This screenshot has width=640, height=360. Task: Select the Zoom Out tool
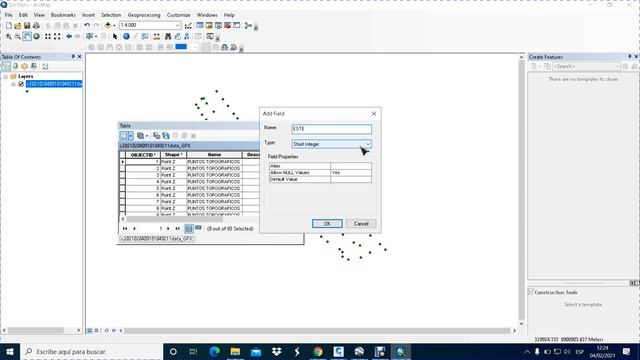18,36
